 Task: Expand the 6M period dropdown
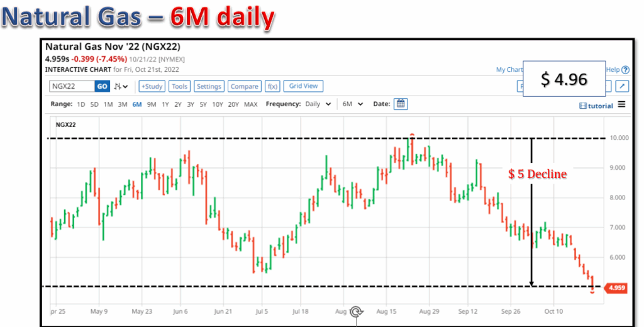[351, 104]
